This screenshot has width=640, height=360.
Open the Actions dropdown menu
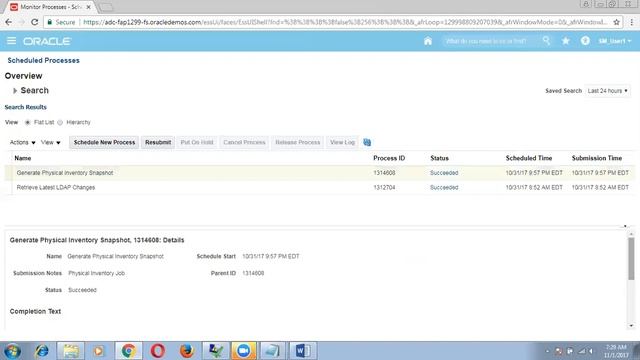click(x=22, y=142)
